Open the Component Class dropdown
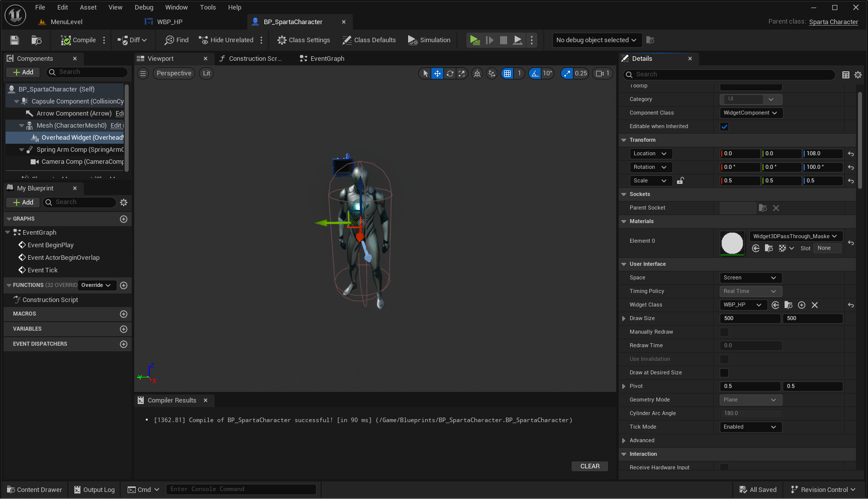Viewport: 868px width, 499px height. coord(751,113)
